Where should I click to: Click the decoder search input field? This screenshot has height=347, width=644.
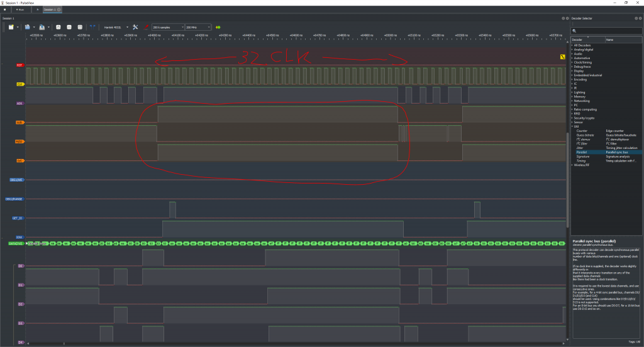coord(606,31)
